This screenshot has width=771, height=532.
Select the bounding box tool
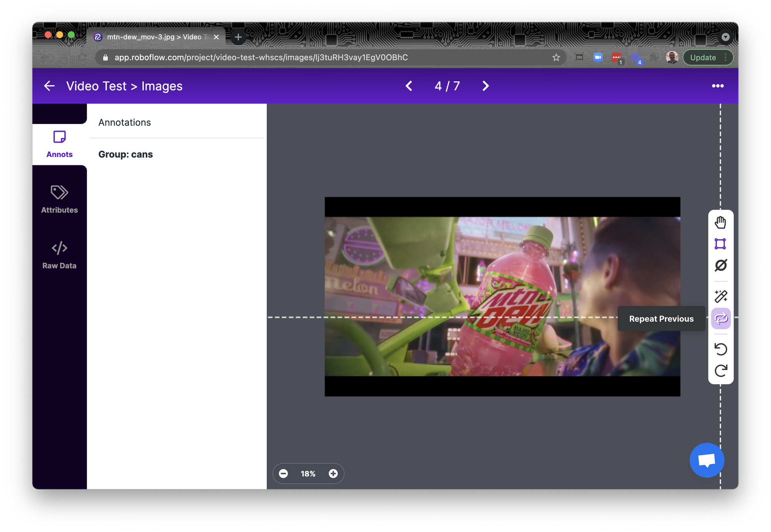[720, 244]
